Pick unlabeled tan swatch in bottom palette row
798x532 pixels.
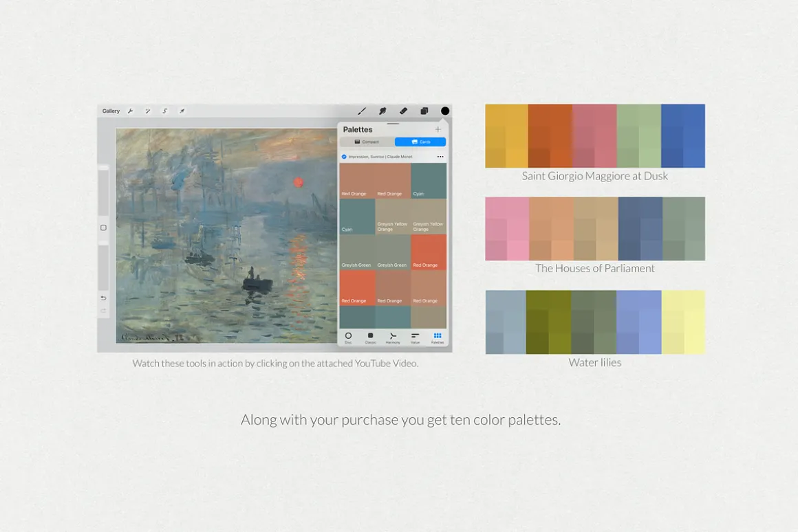tap(429, 317)
